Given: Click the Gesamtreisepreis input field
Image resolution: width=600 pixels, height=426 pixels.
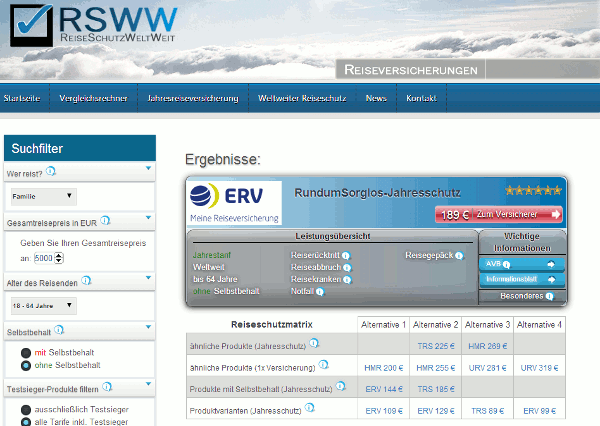Looking at the screenshot, I should [43, 258].
